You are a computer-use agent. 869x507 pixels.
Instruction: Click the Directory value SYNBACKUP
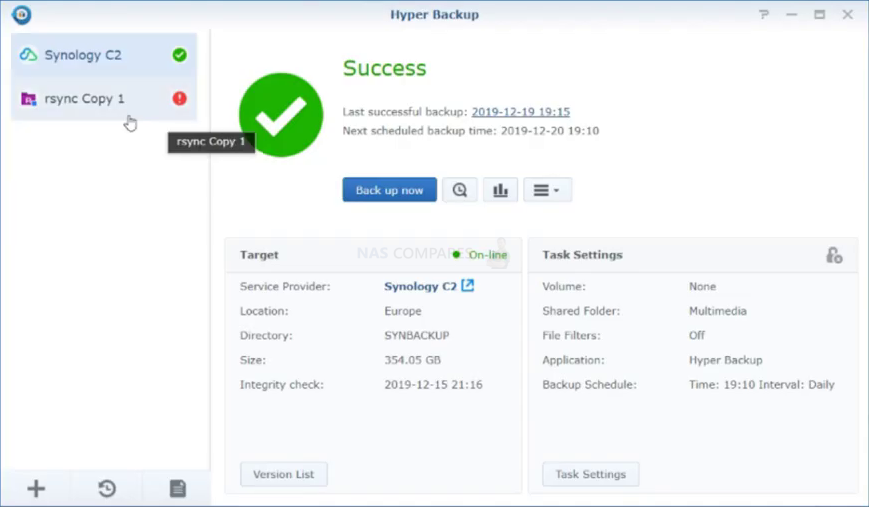pyautogui.click(x=417, y=336)
